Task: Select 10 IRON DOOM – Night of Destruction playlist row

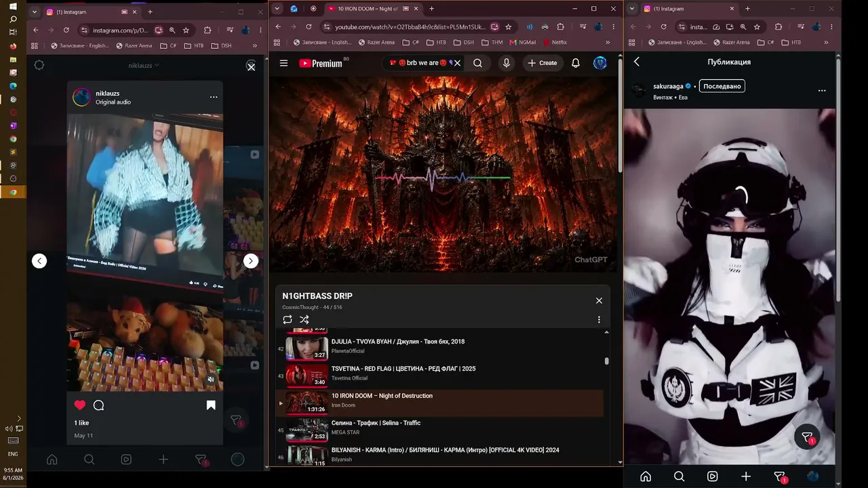Action: click(441, 403)
